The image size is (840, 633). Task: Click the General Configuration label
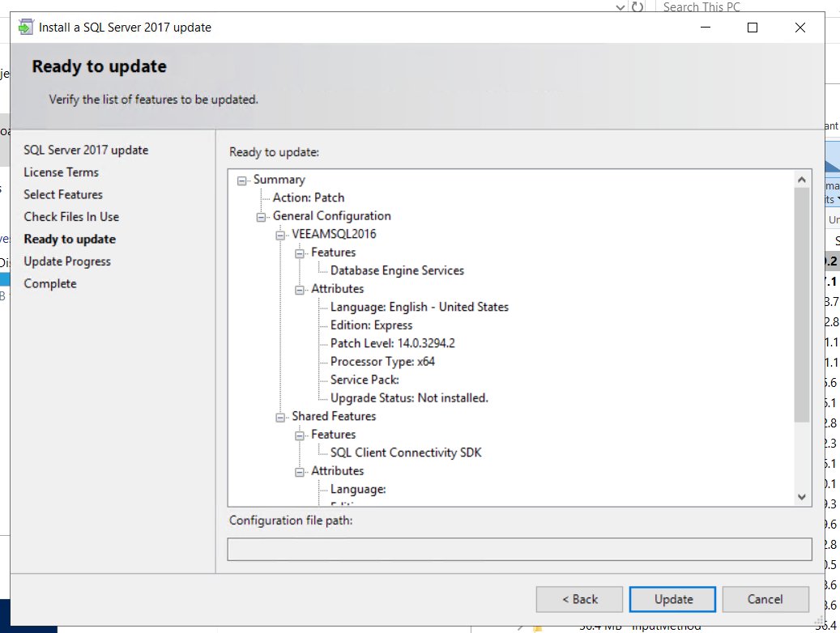click(x=331, y=216)
